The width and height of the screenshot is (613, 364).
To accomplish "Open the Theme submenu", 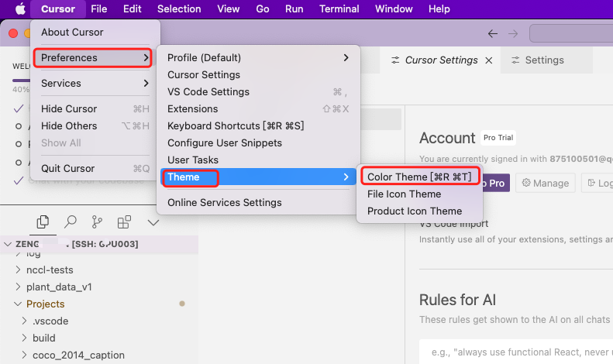I will click(258, 177).
